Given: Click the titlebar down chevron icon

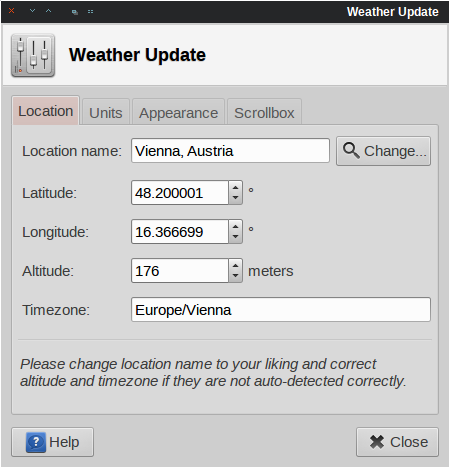Looking at the screenshot, I should [x=32, y=11].
